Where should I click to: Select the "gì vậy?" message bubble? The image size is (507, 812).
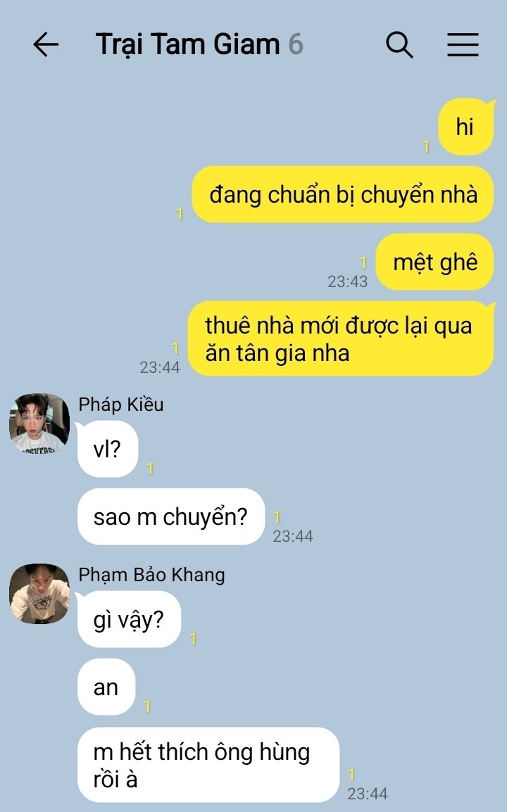click(129, 619)
